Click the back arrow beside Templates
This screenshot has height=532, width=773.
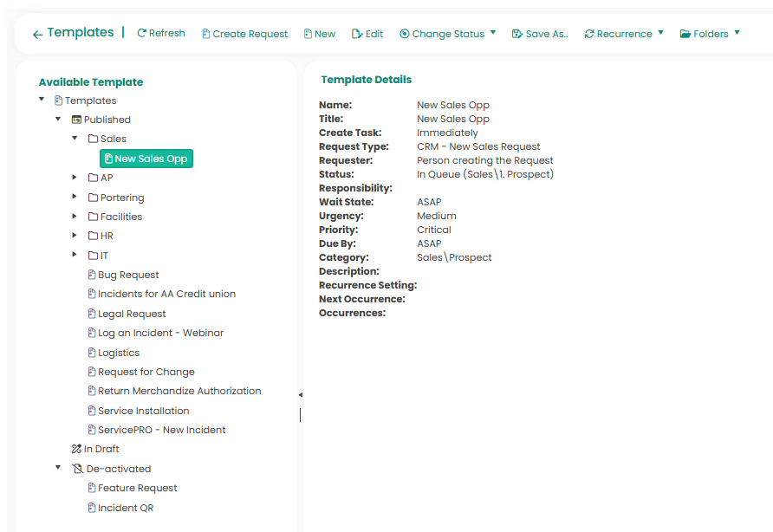(x=37, y=35)
